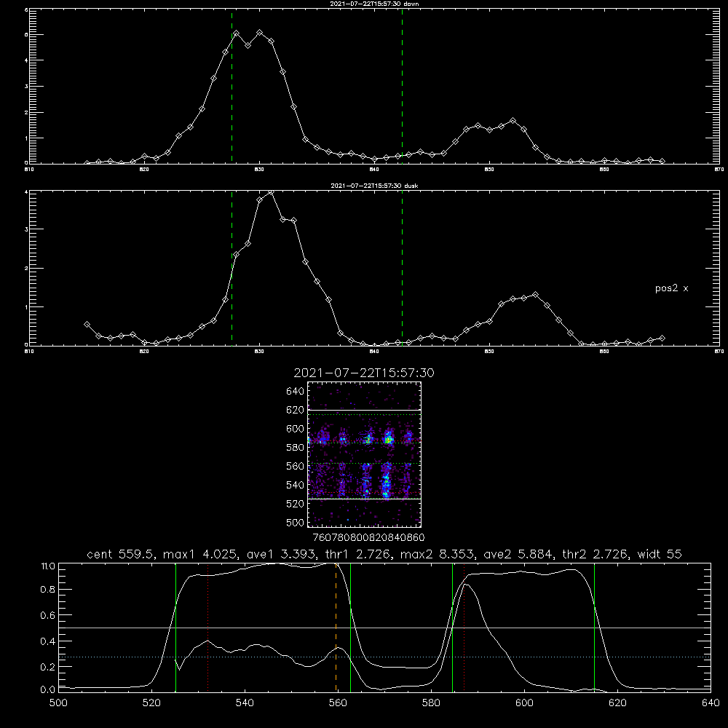728x728 pixels.
Task: Click the '500' x-axis label of bottom plot
Action: (58, 703)
